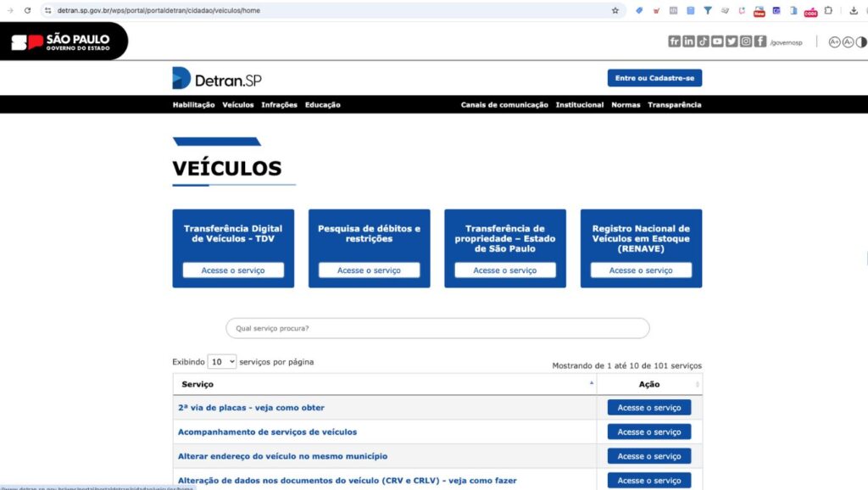The height and width of the screenshot is (490, 868).
Task: Access Registro Nacional de Veículos (RENAVE) service
Action: 641,270
